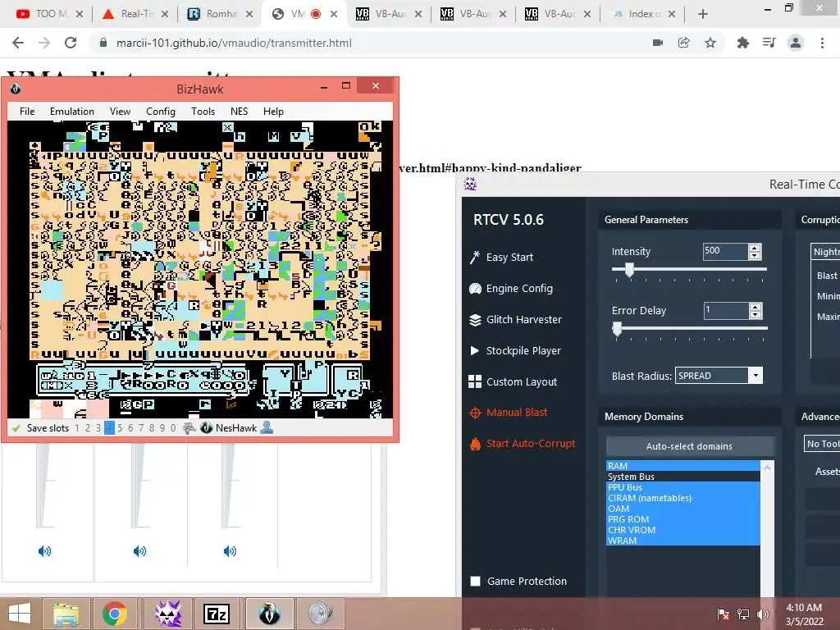
Task: Go back in Chrome
Action: point(18,43)
